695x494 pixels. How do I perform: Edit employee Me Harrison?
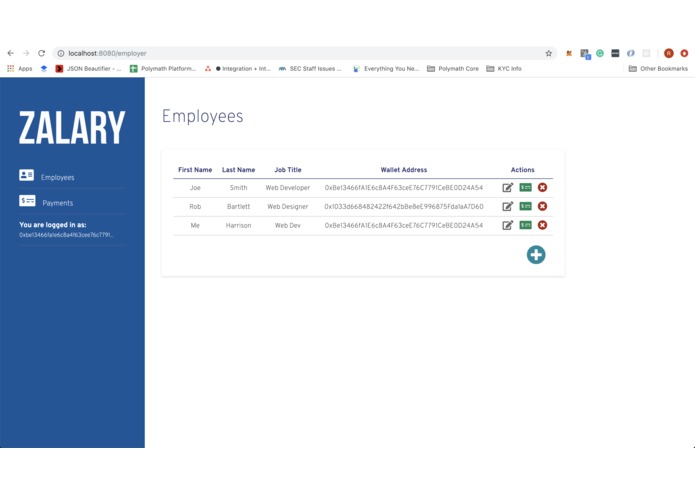click(508, 225)
